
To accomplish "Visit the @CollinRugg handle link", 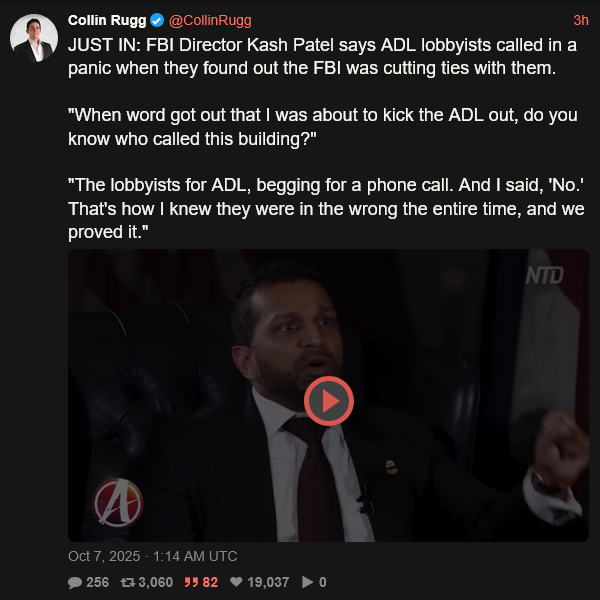I will coord(210,20).
